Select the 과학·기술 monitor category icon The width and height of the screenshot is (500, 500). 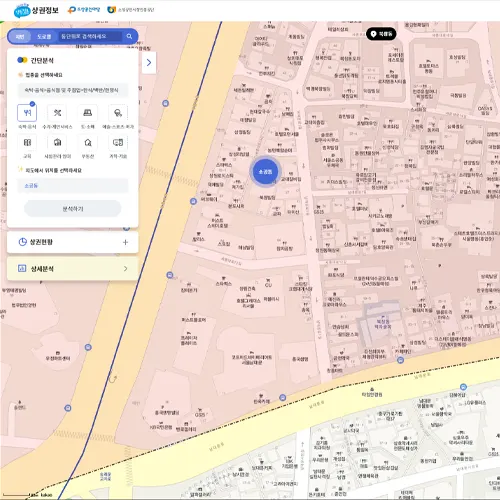point(118,143)
